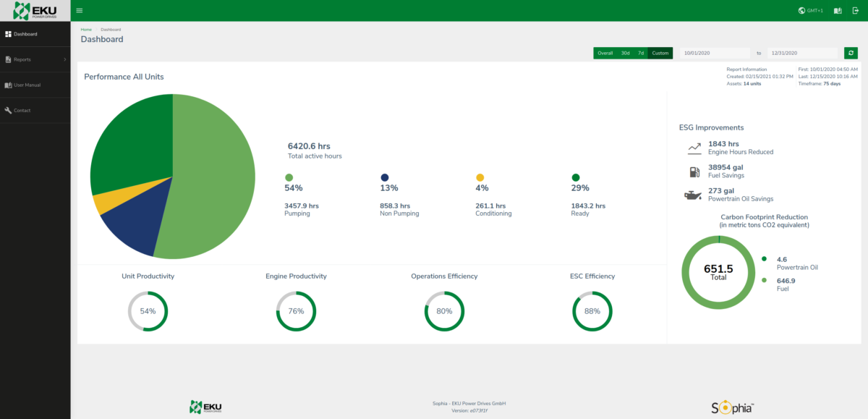The width and height of the screenshot is (868, 419).
Task: Click the GMT+1 globe timezone icon
Action: 801,10
